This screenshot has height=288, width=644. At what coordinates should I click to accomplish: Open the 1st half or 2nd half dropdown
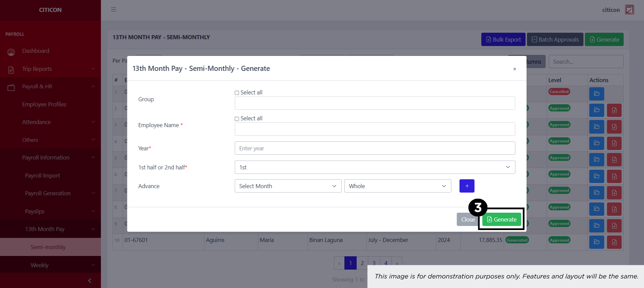point(374,167)
